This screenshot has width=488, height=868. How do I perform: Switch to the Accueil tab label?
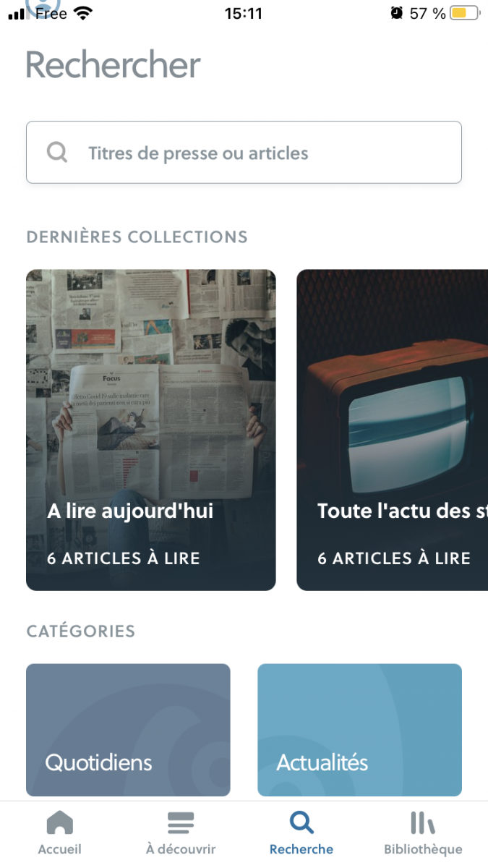(x=59, y=849)
